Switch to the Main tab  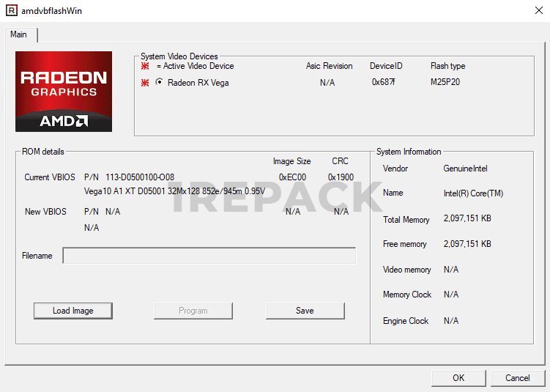point(19,34)
